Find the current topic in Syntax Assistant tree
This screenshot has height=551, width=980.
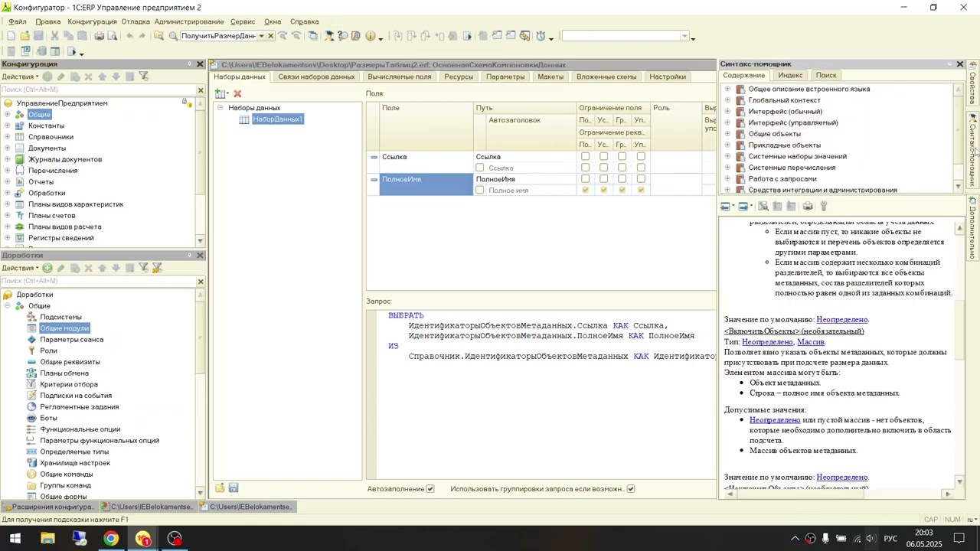pos(763,207)
